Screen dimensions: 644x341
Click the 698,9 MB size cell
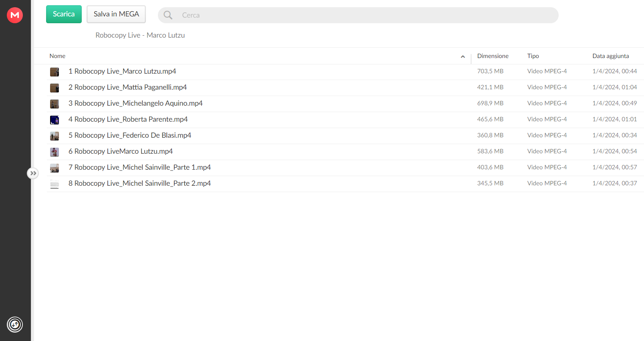click(x=490, y=103)
